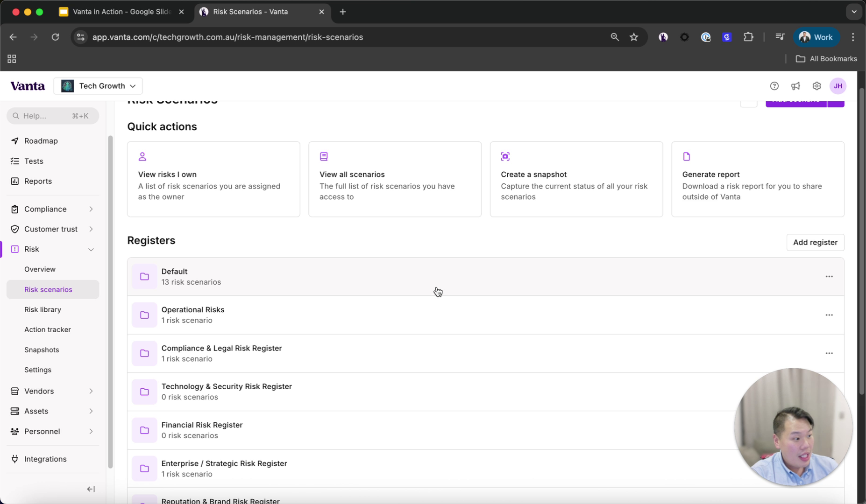The width and height of the screenshot is (866, 504).
Task: Open the help question mark icon
Action: click(774, 86)
